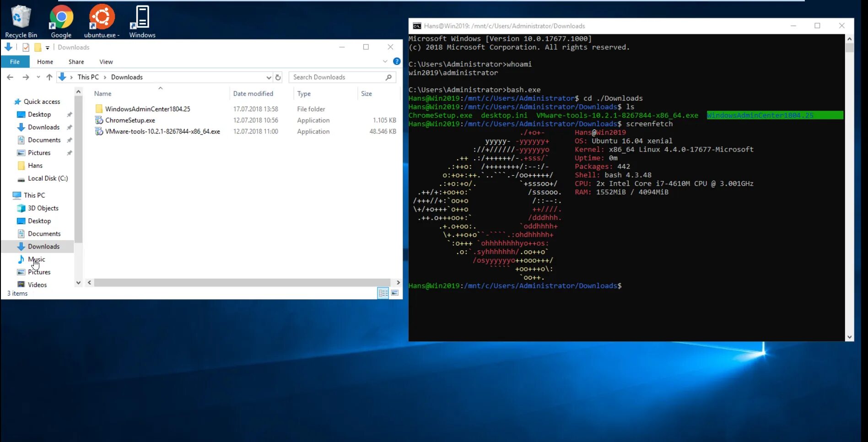Open the Music folder in sidebar

[36, 259]
